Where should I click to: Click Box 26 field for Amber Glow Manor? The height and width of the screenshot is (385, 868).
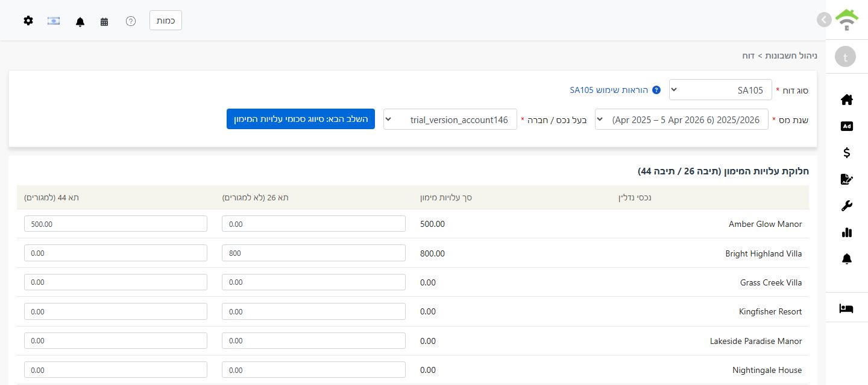coord(313,224)
